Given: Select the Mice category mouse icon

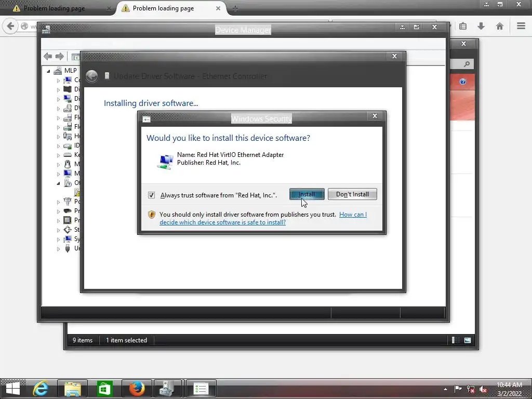Looking at the screenshot, I should pos(68,164).
